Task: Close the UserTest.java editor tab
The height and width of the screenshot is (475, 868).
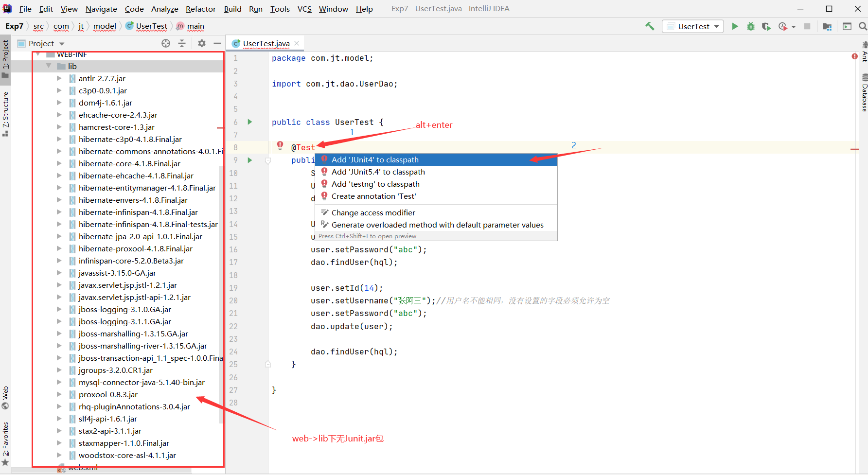Action: (297, 43)
